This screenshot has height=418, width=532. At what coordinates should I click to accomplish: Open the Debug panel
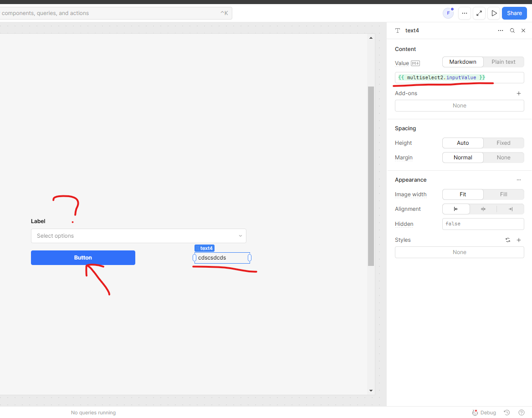coord(484,413)
